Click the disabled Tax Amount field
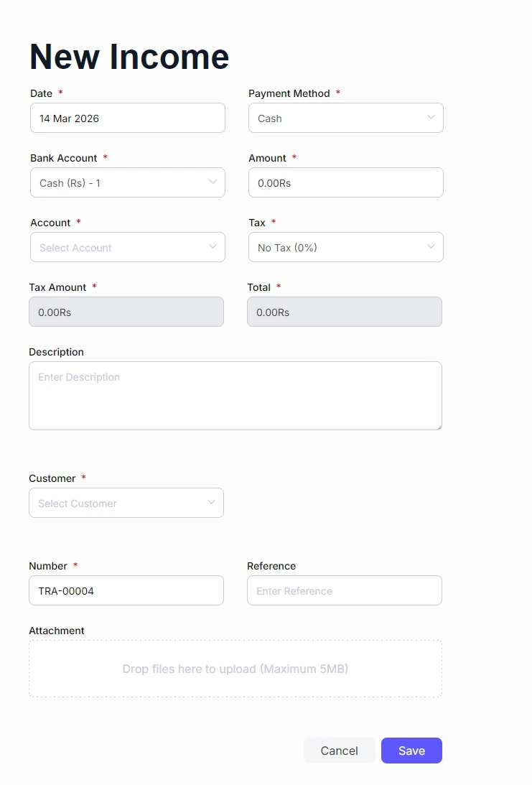Viewport: 532px width, 785px height. click(x=126, y=312)
